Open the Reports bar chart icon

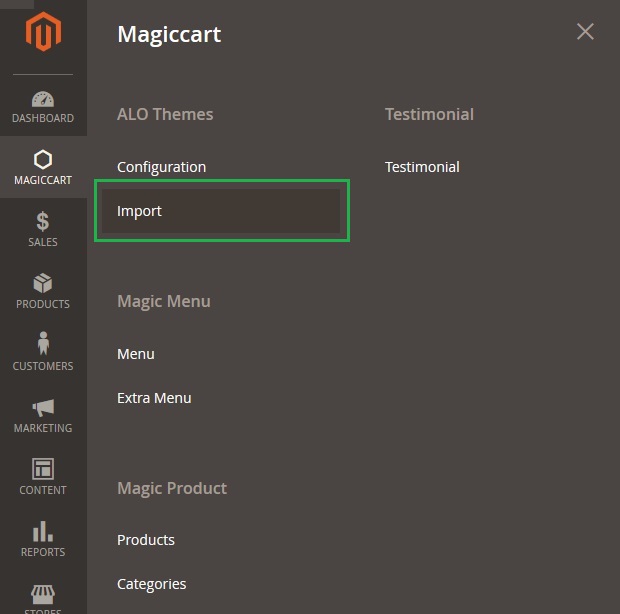coord(43,532)
